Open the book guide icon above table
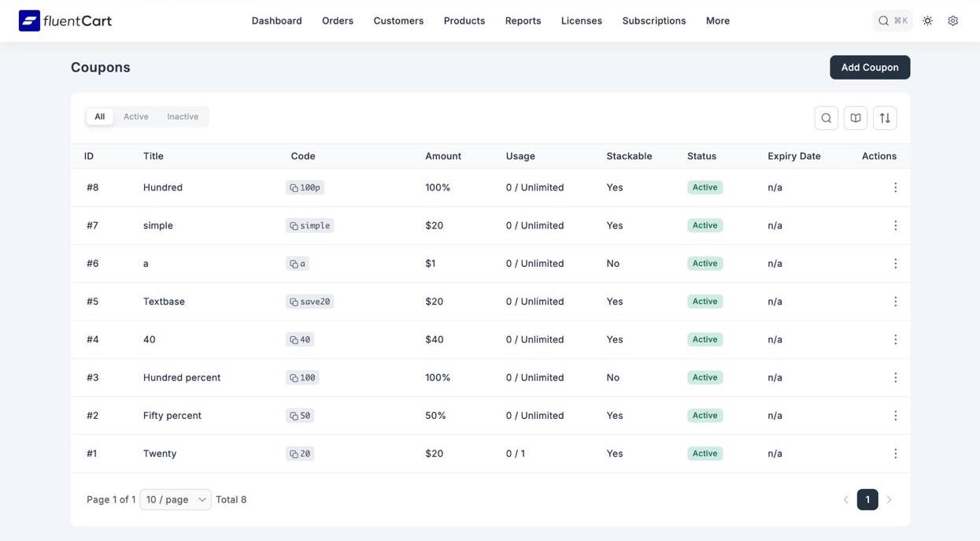This screenshot has width=980, height=541. [x=856, y=118]
